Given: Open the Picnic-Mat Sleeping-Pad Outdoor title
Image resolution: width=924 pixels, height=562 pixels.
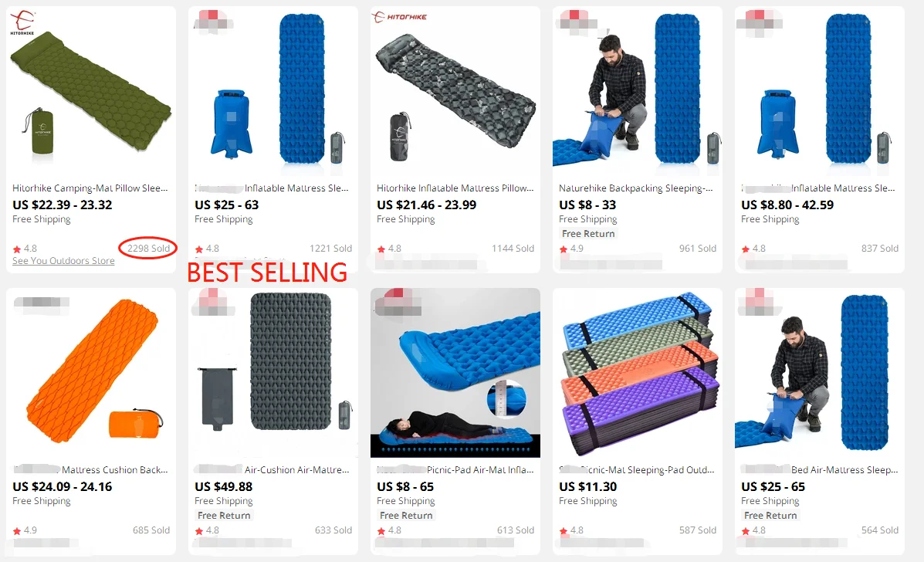Looking at the screenshot, I should coord(636,469).
